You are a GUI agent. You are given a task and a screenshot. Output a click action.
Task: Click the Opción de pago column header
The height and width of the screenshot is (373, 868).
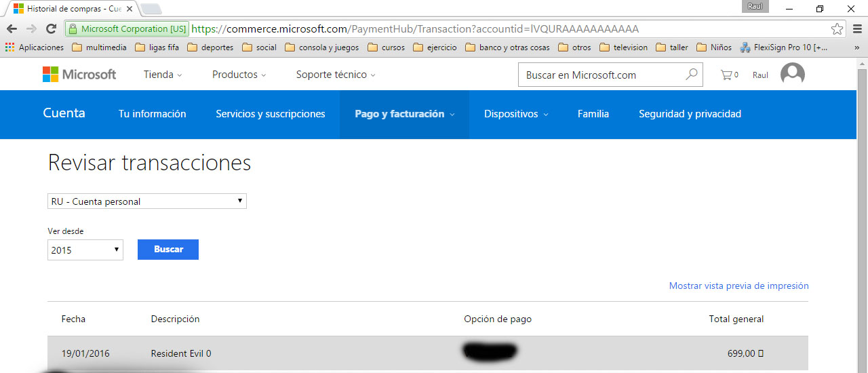(x=498, y=319)
